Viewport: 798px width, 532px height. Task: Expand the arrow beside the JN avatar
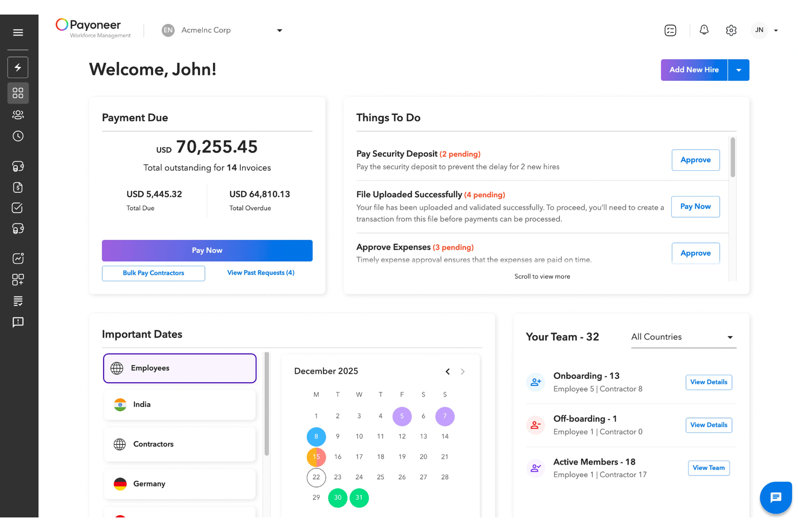(776, 31)
